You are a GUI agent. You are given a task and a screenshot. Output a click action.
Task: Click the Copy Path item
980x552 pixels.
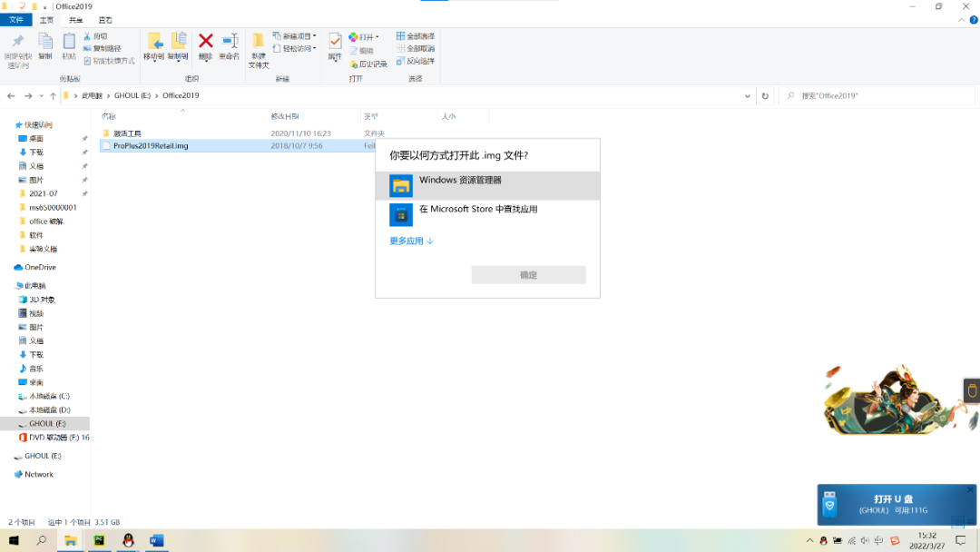[x=103, y=48]
